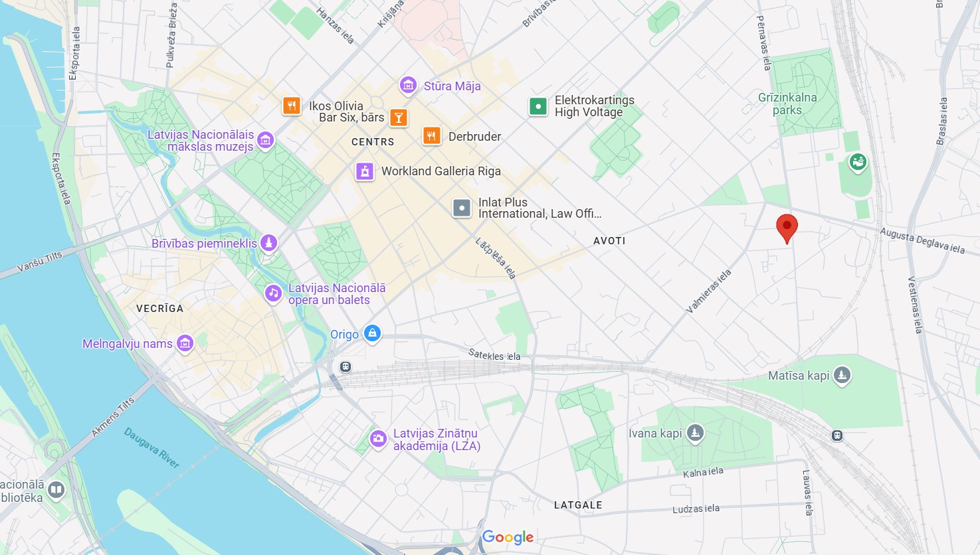Click the Google logo on the map
This screenshot has width=980, height=555.
click(508, 537)
